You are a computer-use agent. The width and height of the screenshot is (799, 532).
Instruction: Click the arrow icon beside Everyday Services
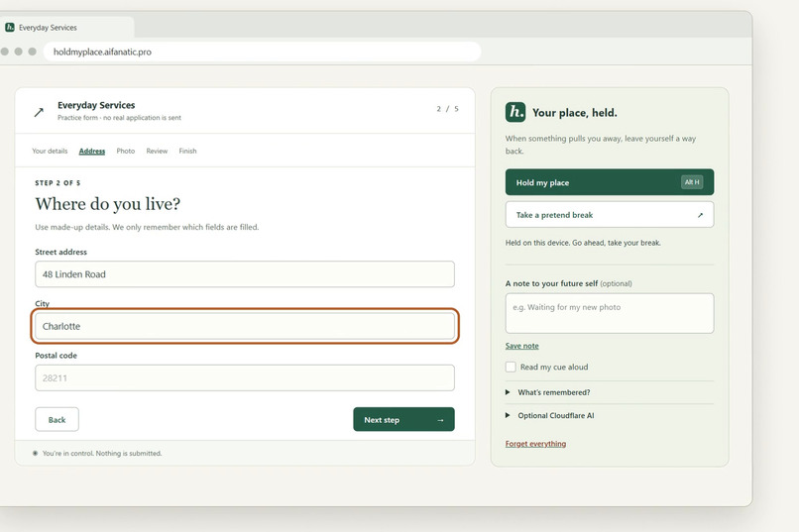pos(39,112)
